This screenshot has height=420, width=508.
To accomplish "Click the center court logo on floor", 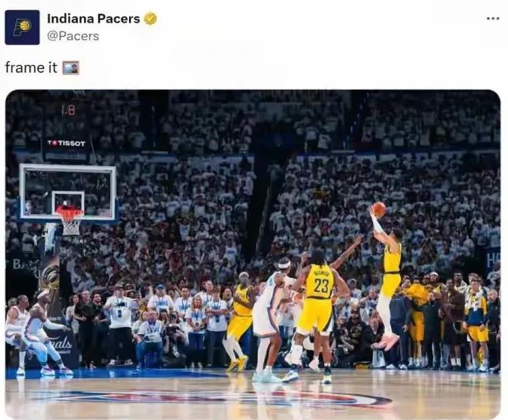I will (214, 397).
